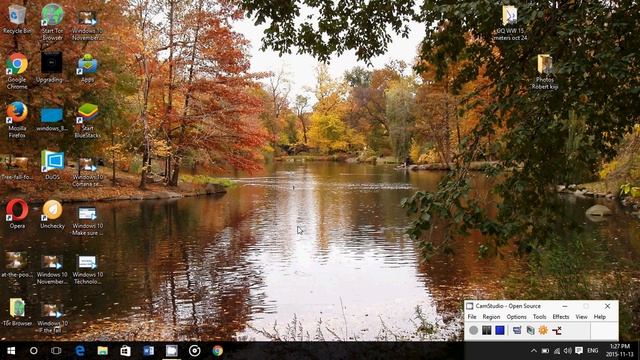
Task: Open the CamStudio Help menu
Action: tap(599, 317)
